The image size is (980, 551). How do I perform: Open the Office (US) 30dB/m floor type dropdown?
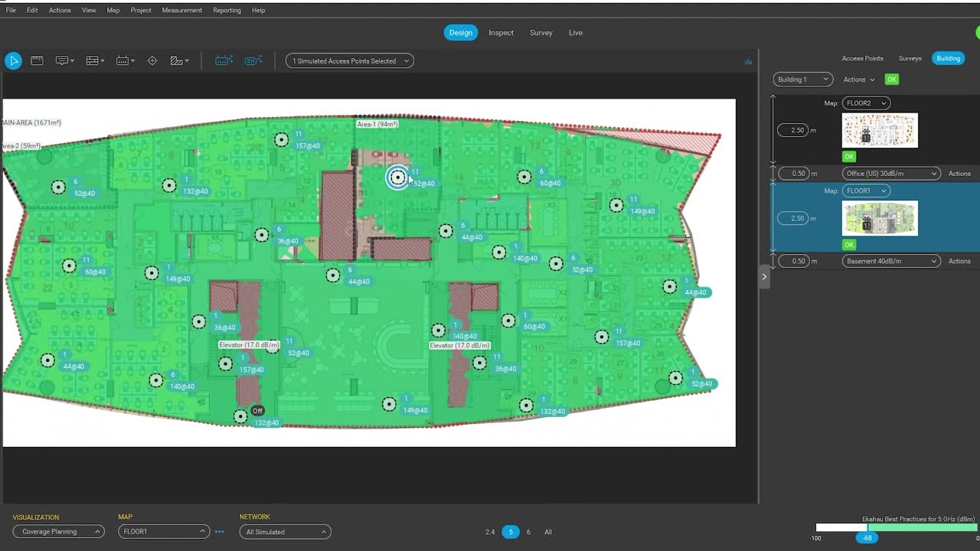coord(891,174)
